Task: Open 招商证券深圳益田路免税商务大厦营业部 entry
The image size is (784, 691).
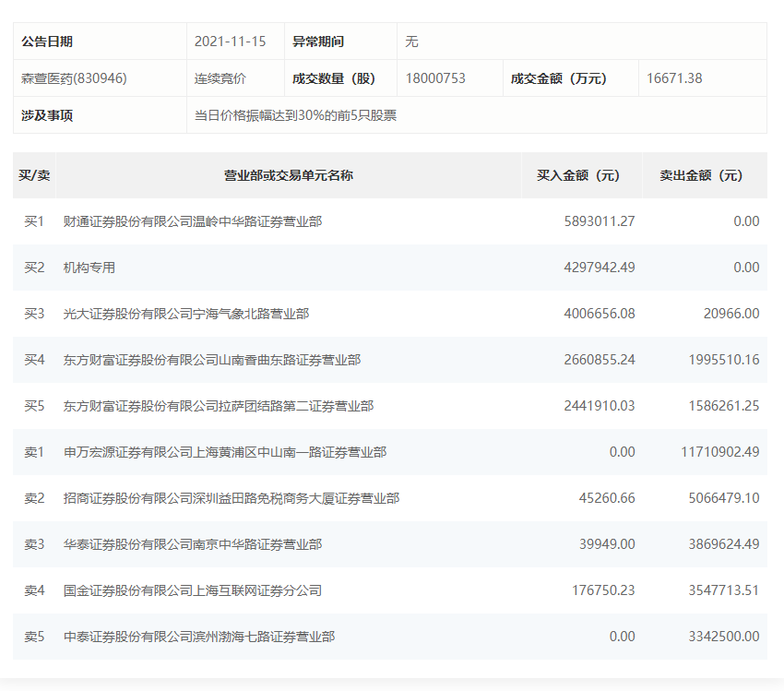Action: [x=231, y=498]
